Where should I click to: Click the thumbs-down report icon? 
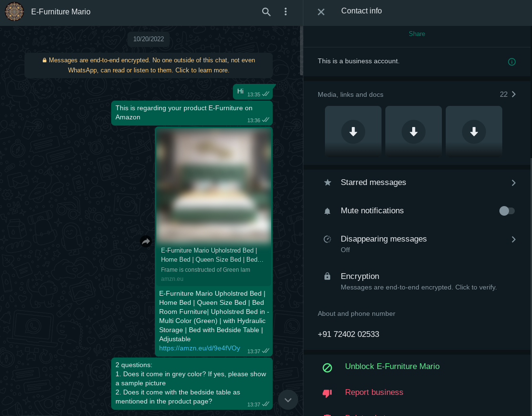327,393
